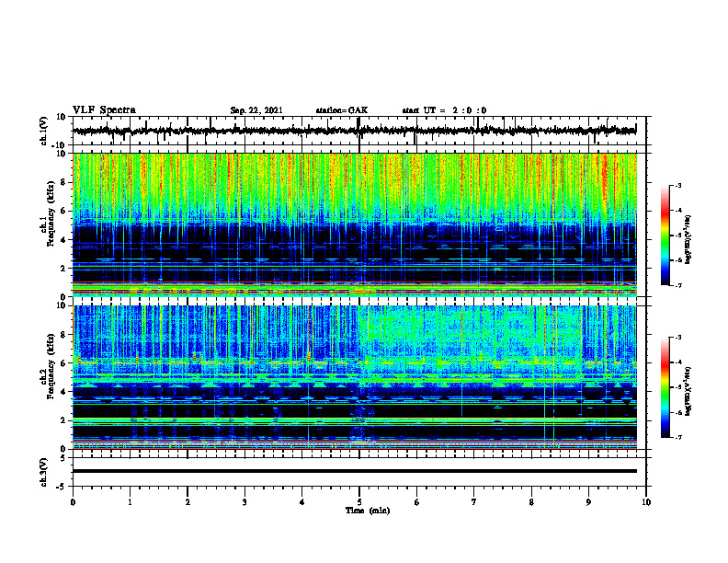Screen dimensions: 728x563
Task: Click the ch.1 voltage waveform trace
Action: [354, 131]
